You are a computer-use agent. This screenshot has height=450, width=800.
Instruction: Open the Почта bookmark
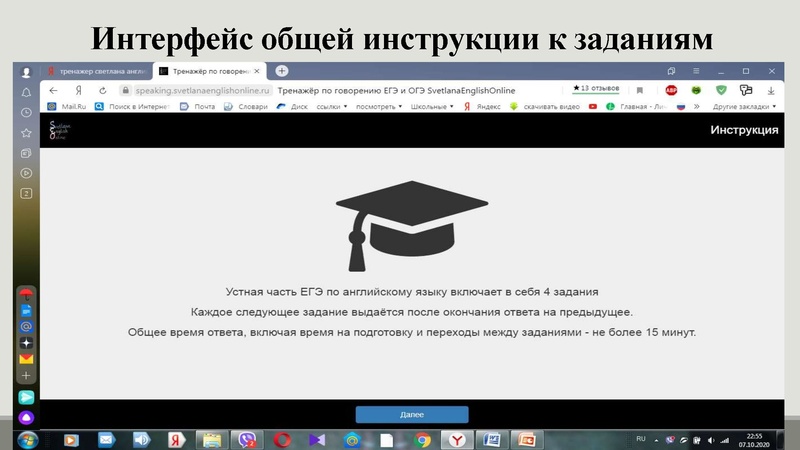click(198, 107)
